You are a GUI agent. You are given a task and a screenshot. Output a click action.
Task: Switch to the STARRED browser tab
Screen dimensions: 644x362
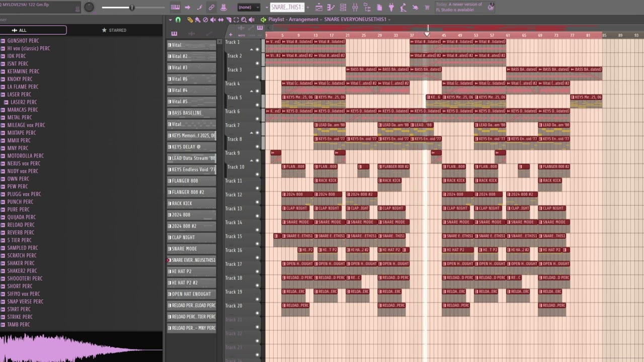[114, 30]
